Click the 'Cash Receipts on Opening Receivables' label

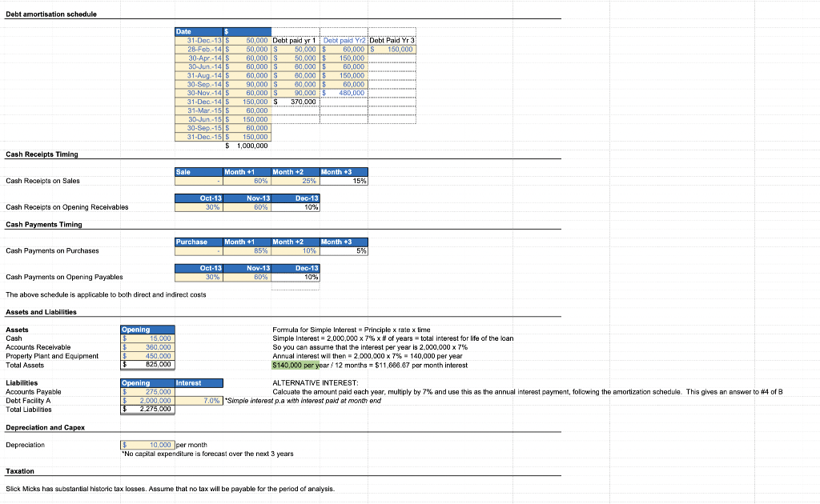coord(67,207)
